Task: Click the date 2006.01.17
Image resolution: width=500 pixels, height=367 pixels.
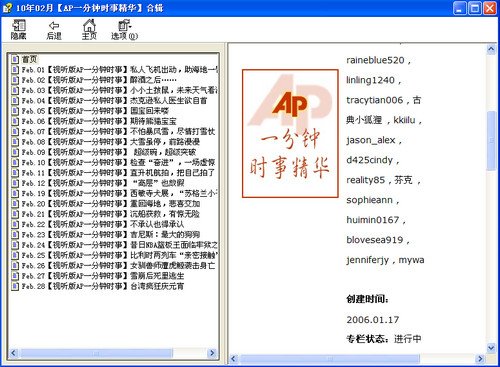Action: 373,320
